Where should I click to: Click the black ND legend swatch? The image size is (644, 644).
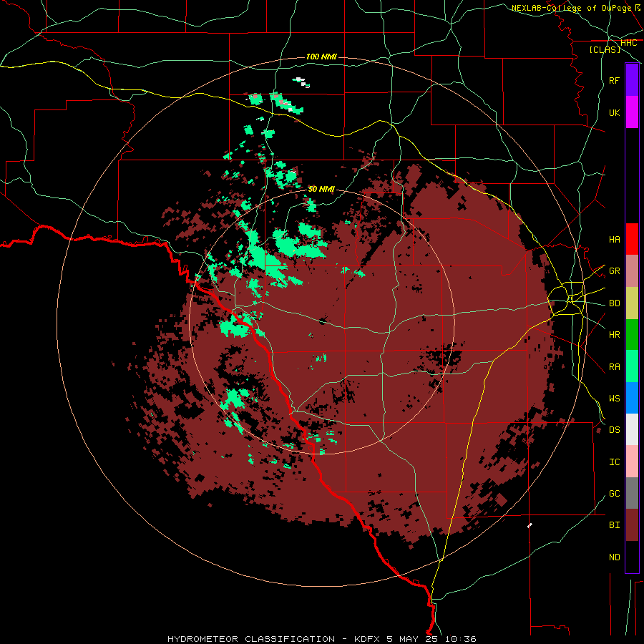coord(632,557)
